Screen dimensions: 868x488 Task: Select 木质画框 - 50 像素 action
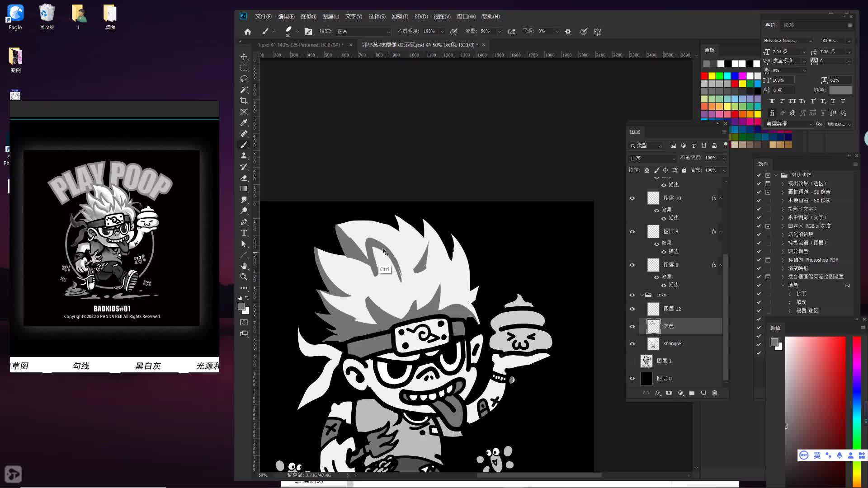[x=809, y=201]
